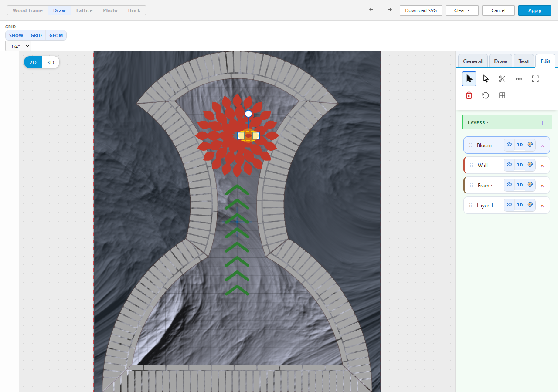558x392 pixels.
Task: Open the Clear dropdown button
Action: point(462,10)
